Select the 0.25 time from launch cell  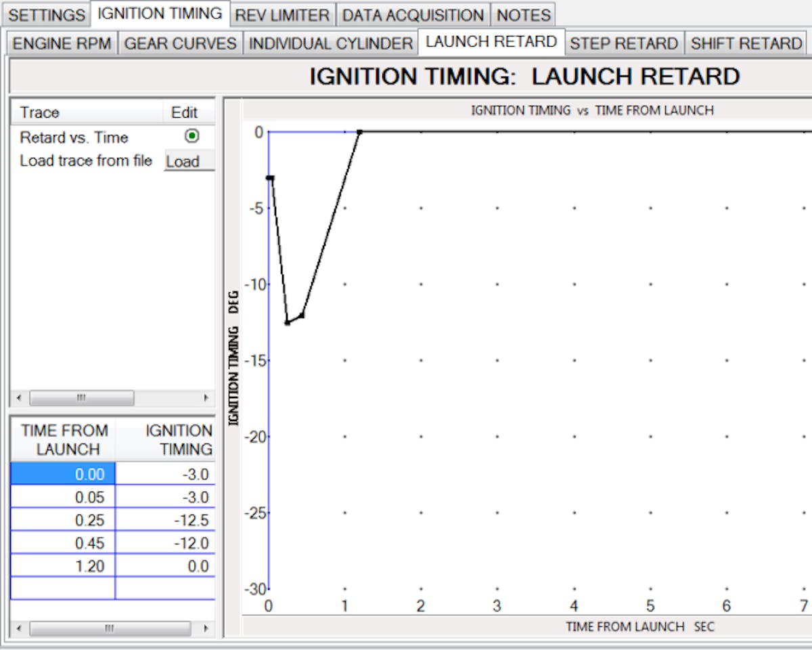[x=63, y=519]
